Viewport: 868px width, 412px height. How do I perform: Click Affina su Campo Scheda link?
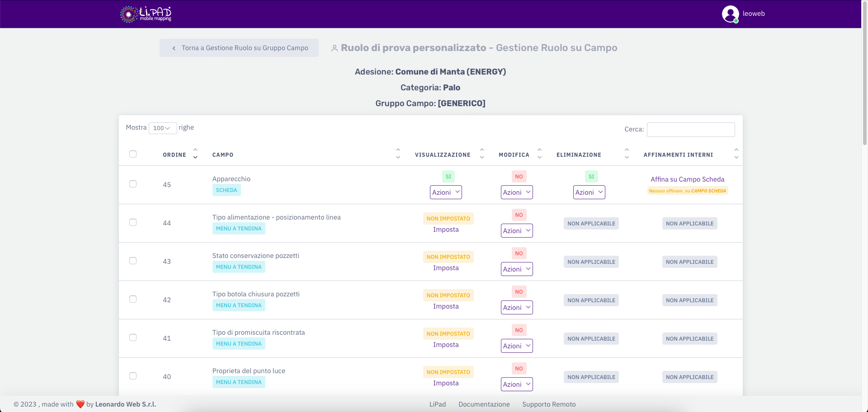coord(687,179)
